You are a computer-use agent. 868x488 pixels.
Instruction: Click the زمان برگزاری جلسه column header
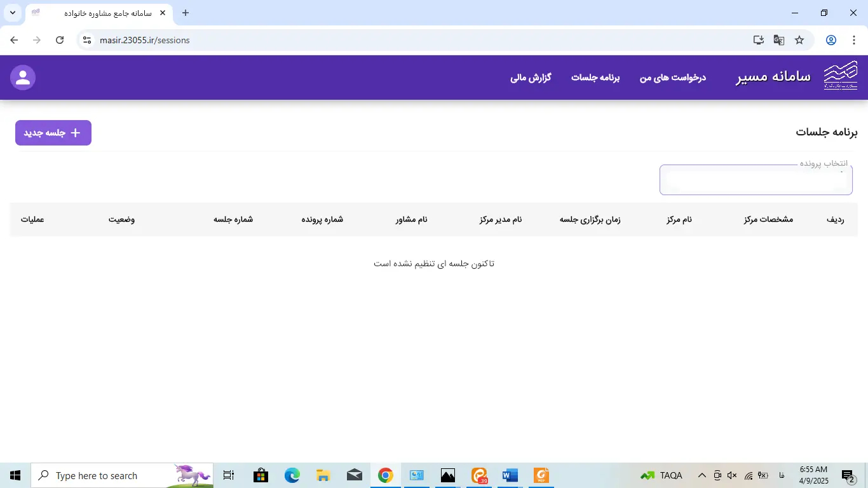(590, 219)
